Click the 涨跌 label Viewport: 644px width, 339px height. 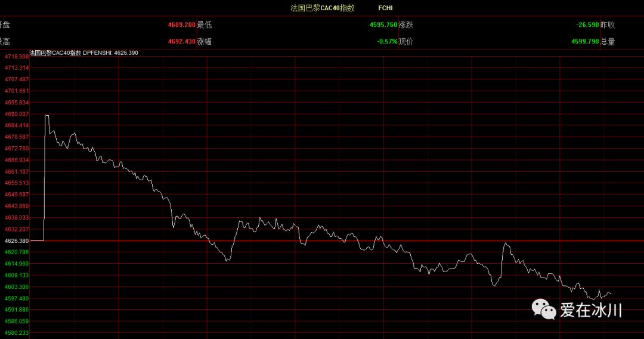click(406, 24)
